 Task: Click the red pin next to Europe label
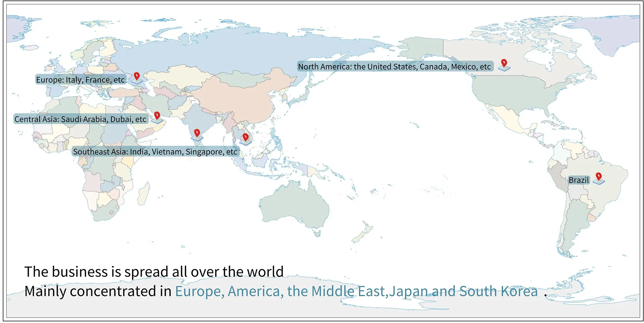coord(137,77)
